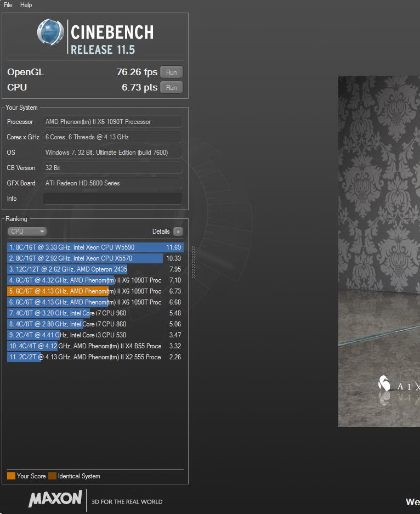
Task: Select highlighted orange ranking row scoring 6.73
Action: 95,291
